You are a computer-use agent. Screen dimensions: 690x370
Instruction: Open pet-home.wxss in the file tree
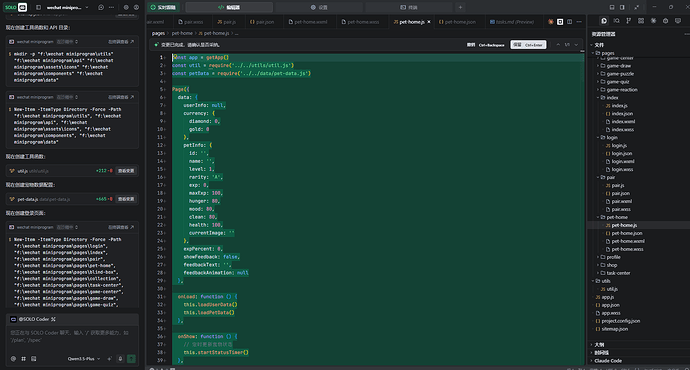pos(627,249)
